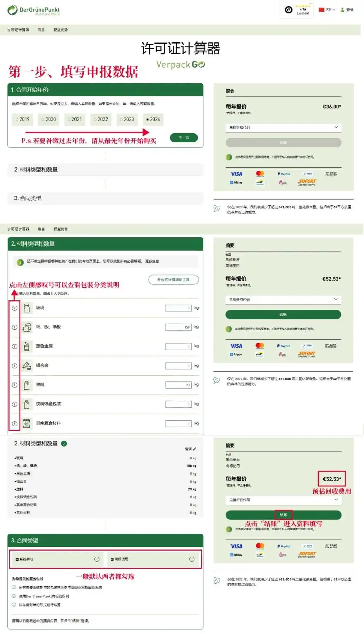Select contract start year 2024
Screen dimensions: 364x634
pyautogui.click(x=153, y=119)
